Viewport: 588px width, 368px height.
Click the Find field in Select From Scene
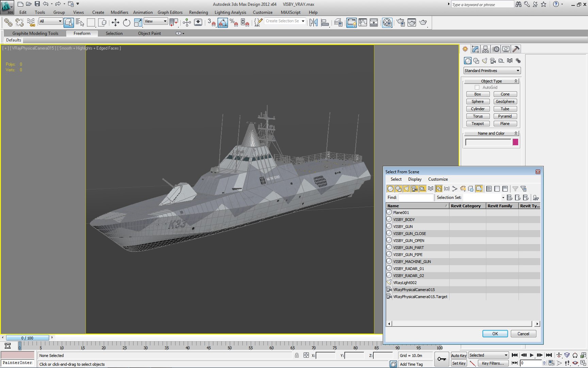pos(416,198)
